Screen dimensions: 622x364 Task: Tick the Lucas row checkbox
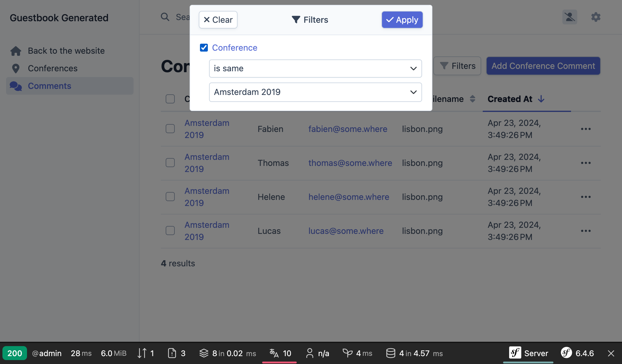[170, 231]
